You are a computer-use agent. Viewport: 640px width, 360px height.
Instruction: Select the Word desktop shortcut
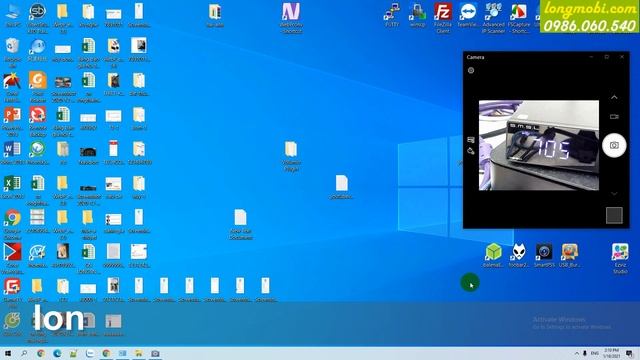point(12,153)
